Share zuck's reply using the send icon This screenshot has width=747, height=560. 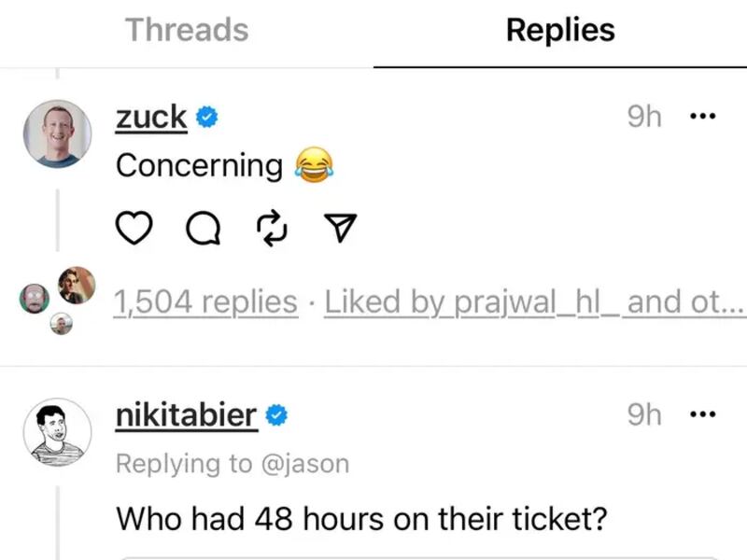click(x=341, y=227)
